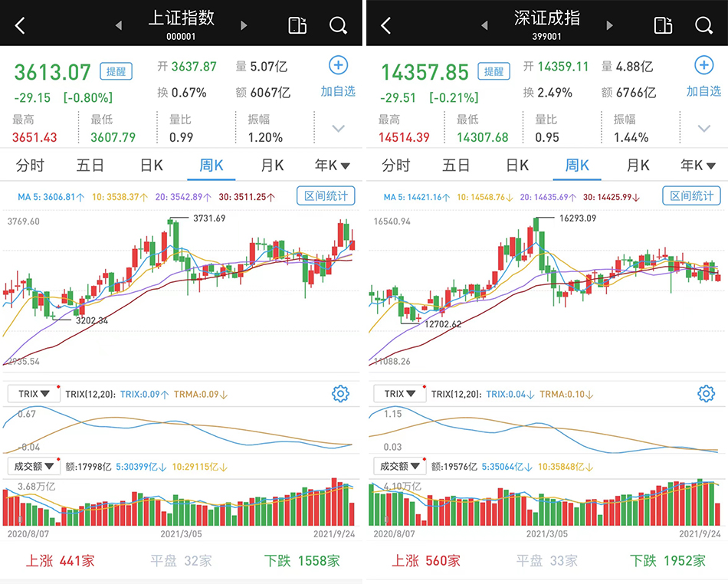Tap 下跌 1558家 count

click(x=302, y=561)
